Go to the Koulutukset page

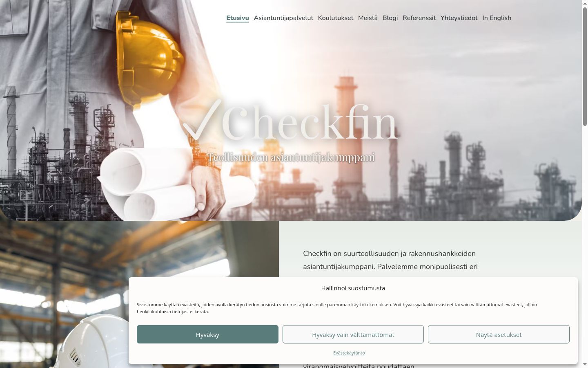(336, 18)
